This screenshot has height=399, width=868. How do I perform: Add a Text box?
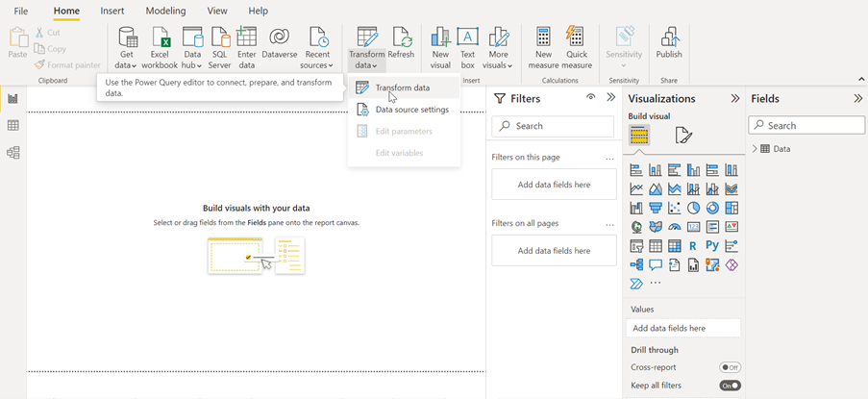(x=468, y=48)
